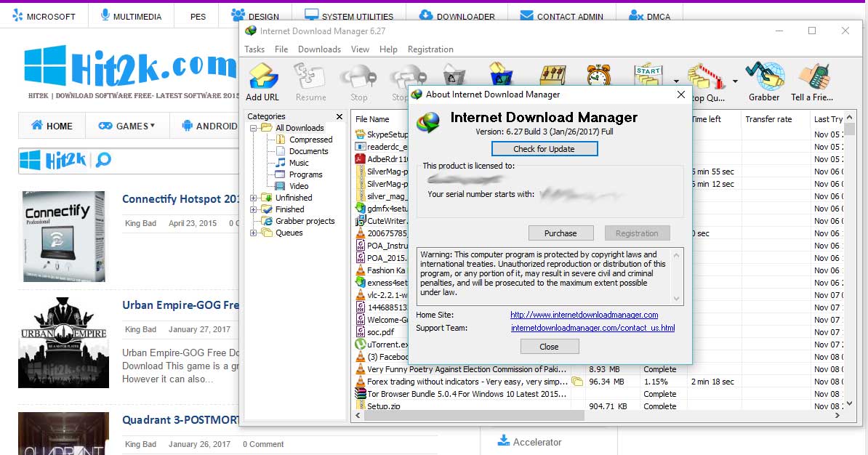Open the Grabber tool icon

[x=765, y=76]
